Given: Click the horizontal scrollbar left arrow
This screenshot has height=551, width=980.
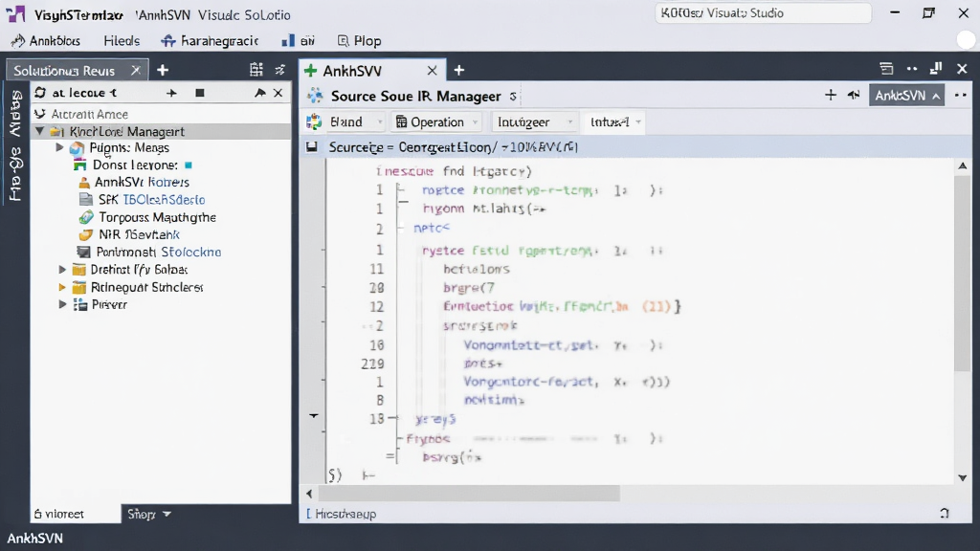Looking at the screenshot, I should click(x=309, y=494).
